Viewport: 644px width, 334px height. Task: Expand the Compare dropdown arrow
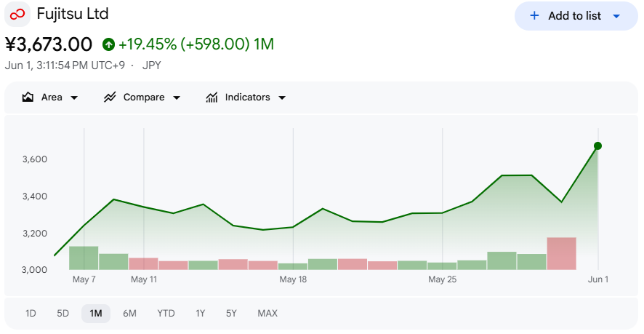pos(177,98)
